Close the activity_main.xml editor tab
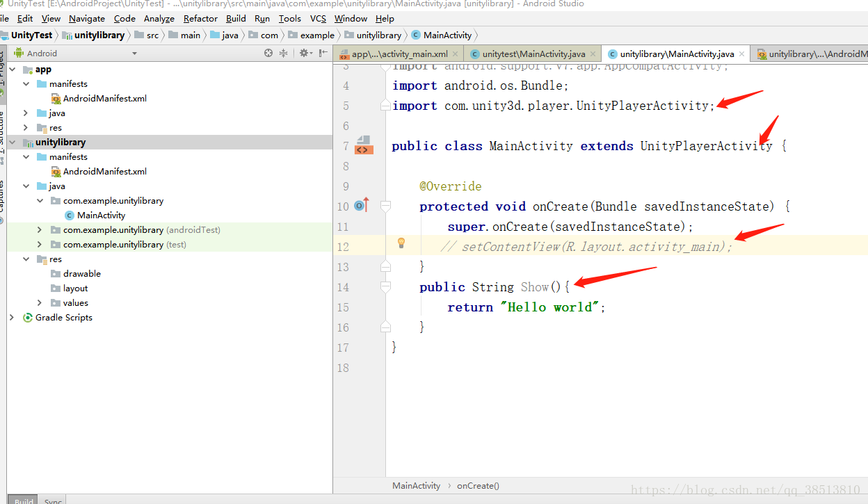The image size is (868, 504). [456, 54]
